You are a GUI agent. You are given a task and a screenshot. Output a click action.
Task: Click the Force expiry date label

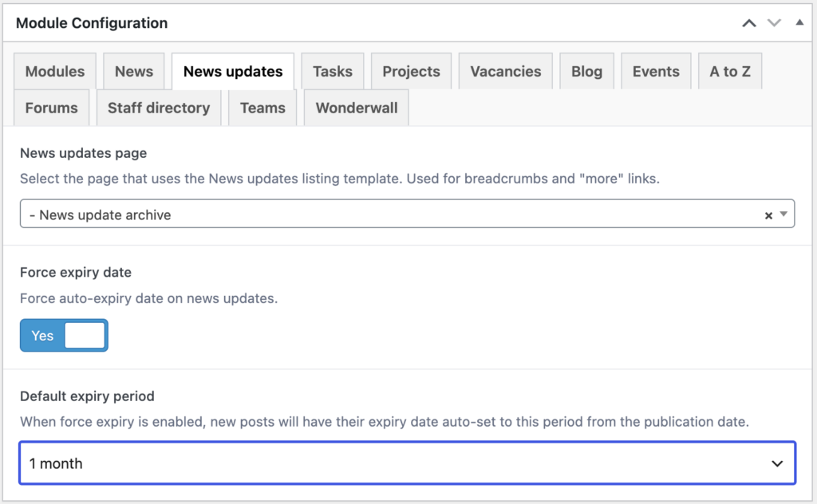pos(76,272)
